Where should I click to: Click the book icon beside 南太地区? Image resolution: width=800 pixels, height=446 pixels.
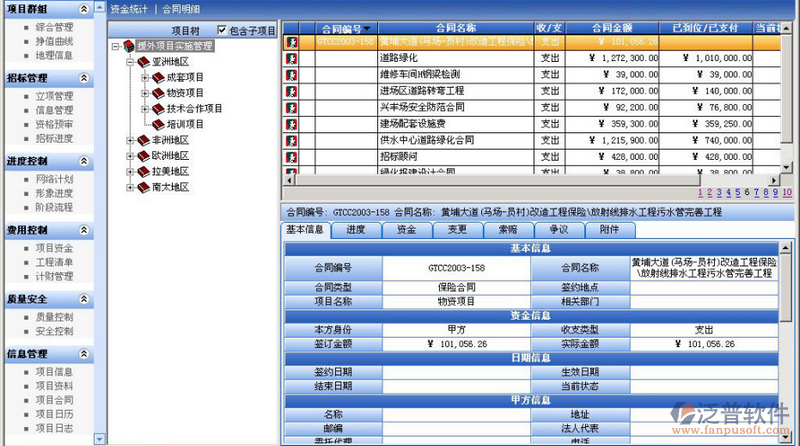pos(144,187)
